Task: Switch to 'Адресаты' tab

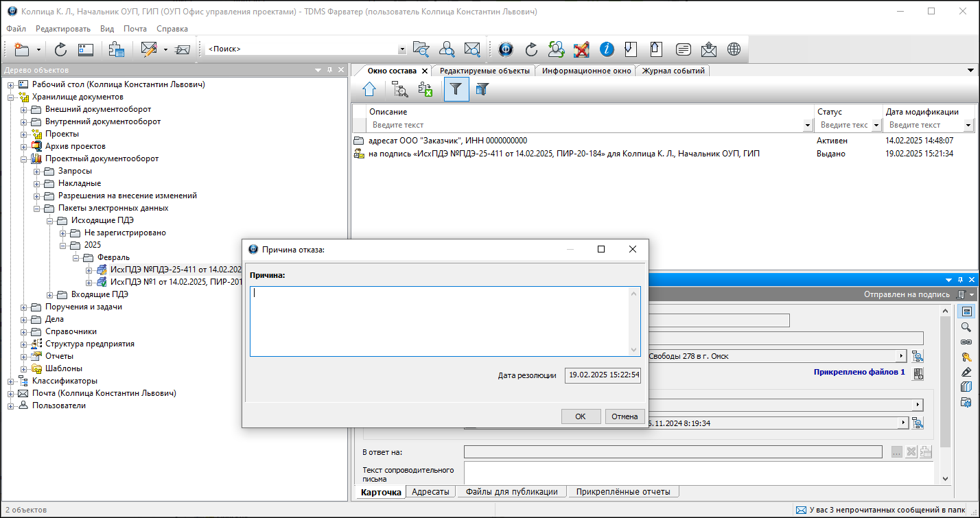Action: coord(431,491)
